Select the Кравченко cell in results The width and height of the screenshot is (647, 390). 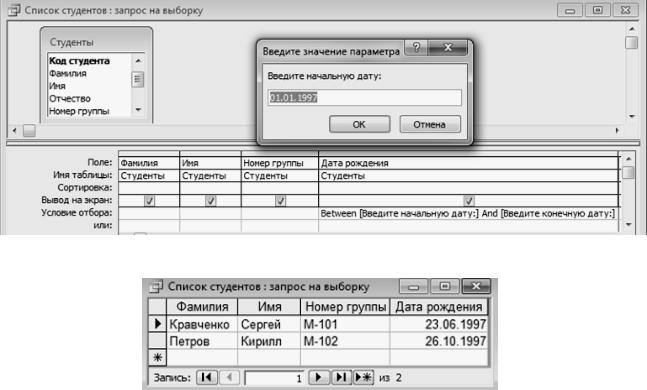pos(202,324)
